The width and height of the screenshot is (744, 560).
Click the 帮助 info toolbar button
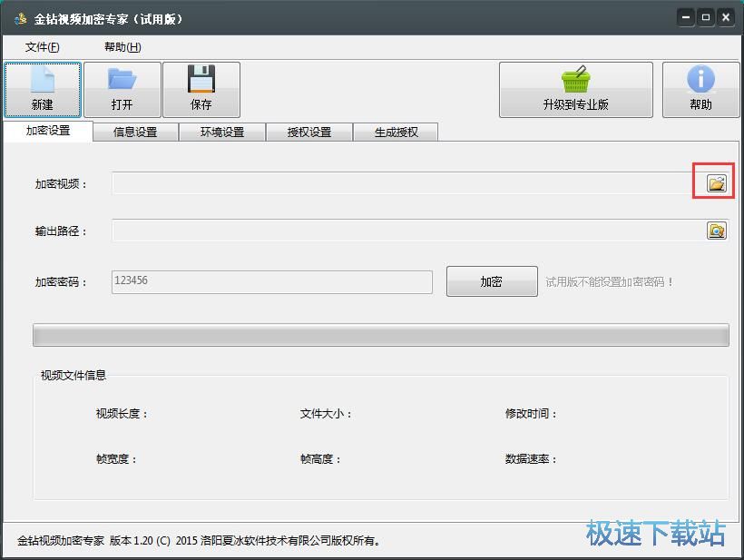(x=700, y=90)
